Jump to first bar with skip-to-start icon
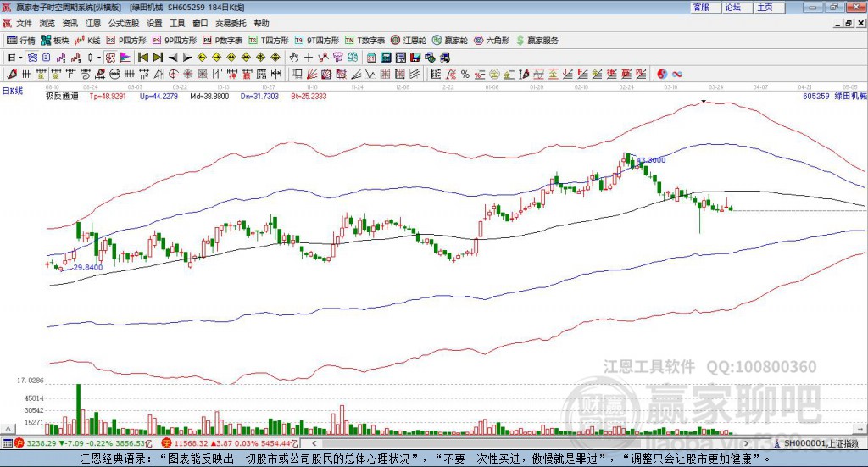This screenshot has width=868, height=467. tap(142, 58)
